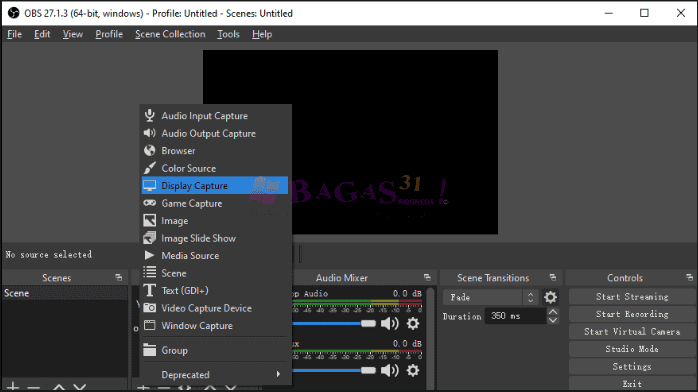This screenshot has height=392, width=698.
Task: Open the Edit menu
Action: (x=42, y=34)
